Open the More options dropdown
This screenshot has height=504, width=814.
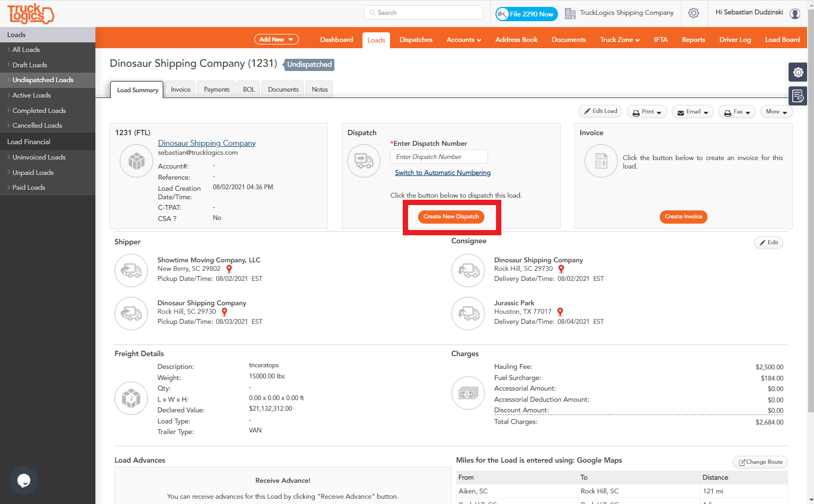(776, 112)
